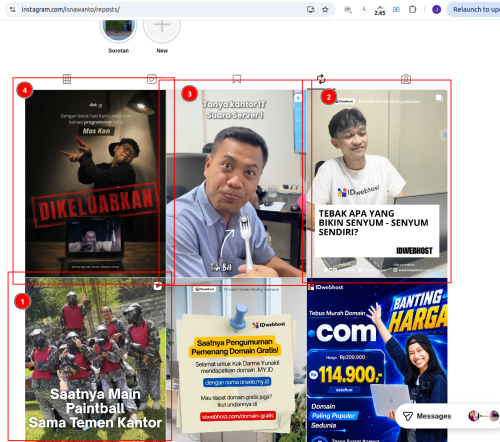Open the purple profile avatar in Chrome
The width and height of the screenshot is (500, 442).
[436, 9]
